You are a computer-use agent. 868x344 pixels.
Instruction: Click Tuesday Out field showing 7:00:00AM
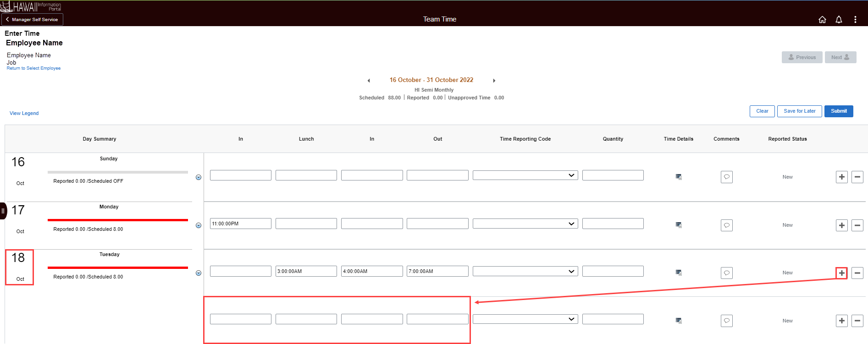tap(437, 271)
